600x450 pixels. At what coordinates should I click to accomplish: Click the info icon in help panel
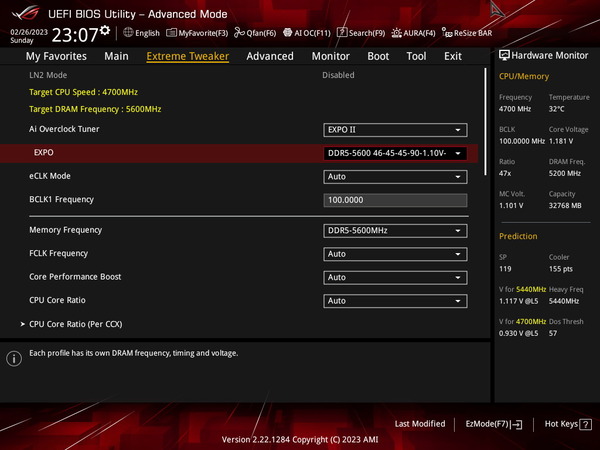tap(14, 359)
